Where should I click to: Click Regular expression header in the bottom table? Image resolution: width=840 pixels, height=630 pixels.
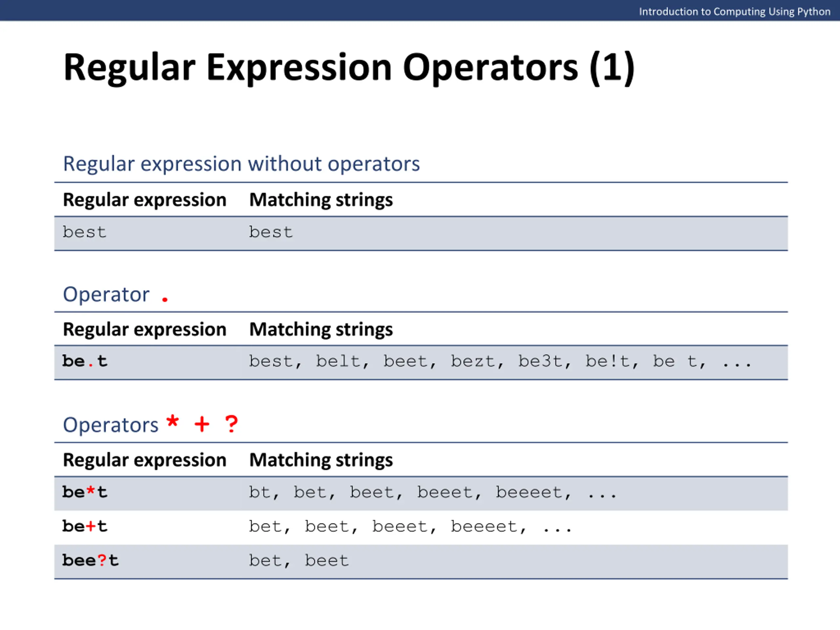click(x=145, y=460)
